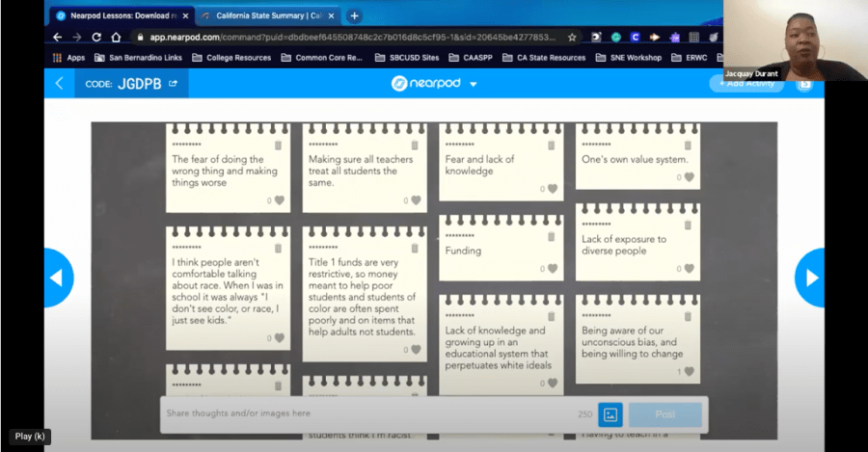Toggle like on "Making sure all teachers" note
The width and height of the screenshot is (868, 452).
[416, 200]
